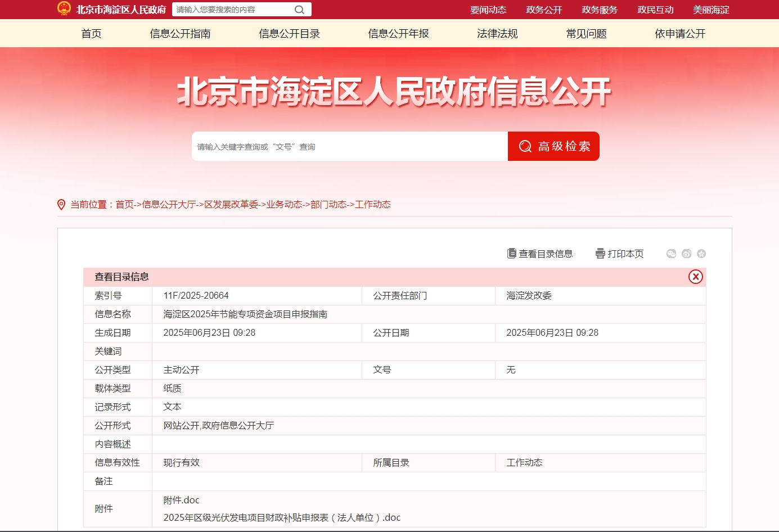Click 政务服务 in the top menu
Viewport: 779px width, 532px height.
(x=599, y=10)
